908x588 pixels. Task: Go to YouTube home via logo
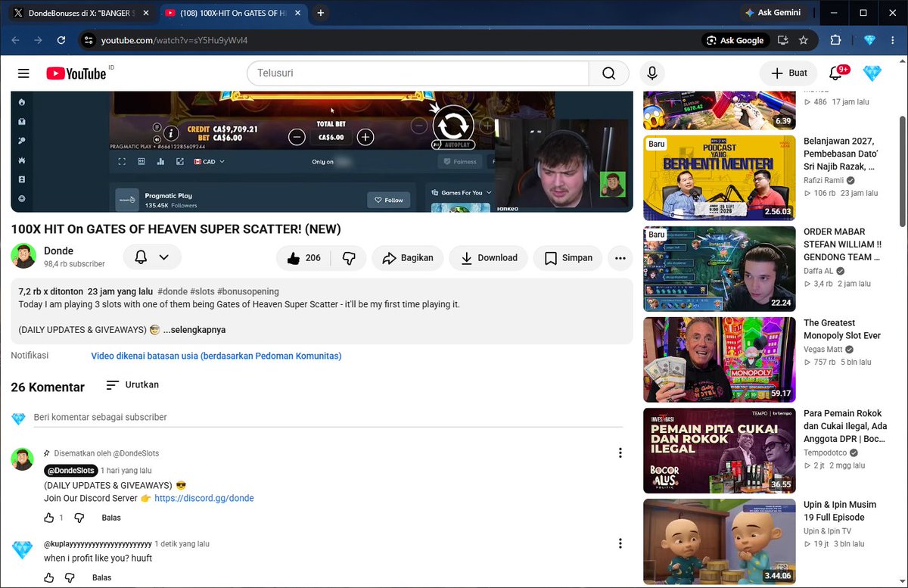[x=76, y=73]
